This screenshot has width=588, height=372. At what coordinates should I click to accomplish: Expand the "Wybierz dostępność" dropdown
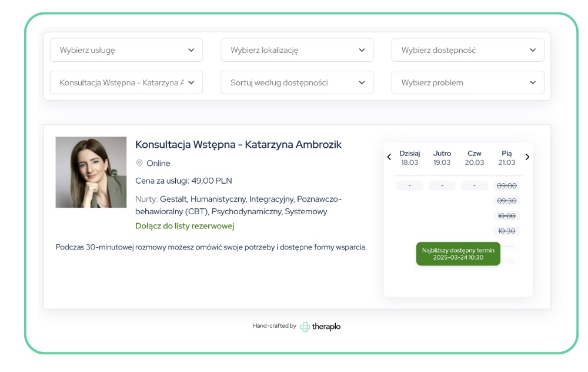click(x=467, y=50)
